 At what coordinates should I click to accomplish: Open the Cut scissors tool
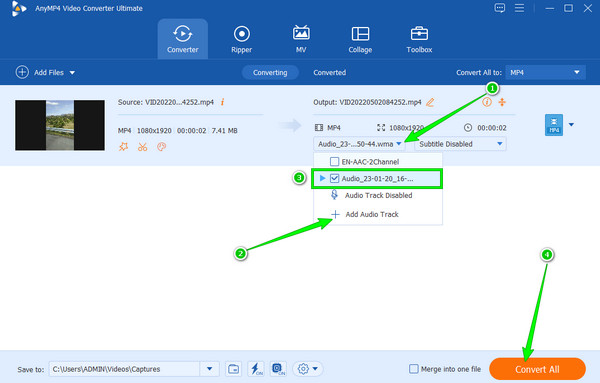point(142,147)
